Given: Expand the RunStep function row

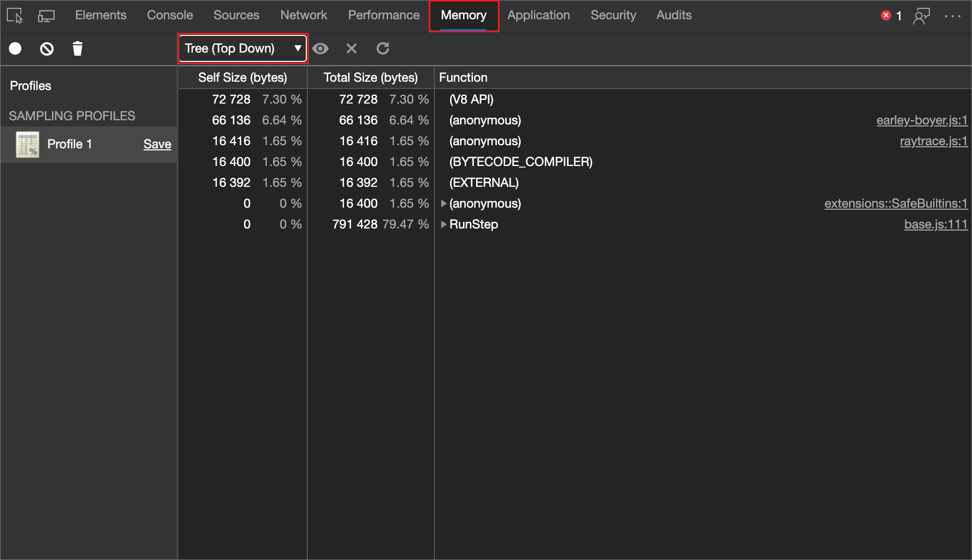Looking at the screenshot, I should 444,224.
